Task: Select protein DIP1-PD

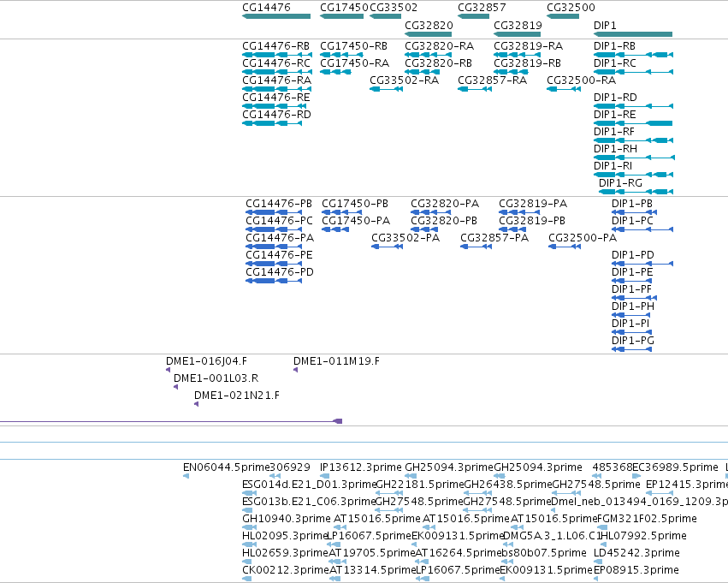Action: (642, 264)
